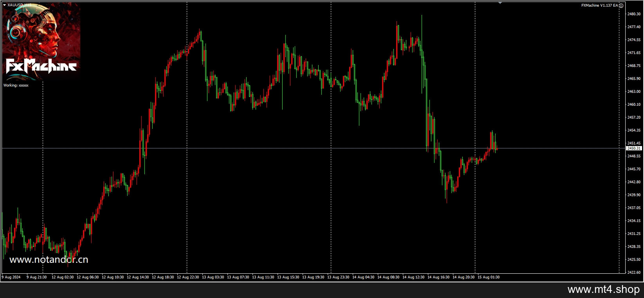Viewport: 644px width, 298px height.
Task: Click the 2448.55 price scale value
Action: point(634,156)
